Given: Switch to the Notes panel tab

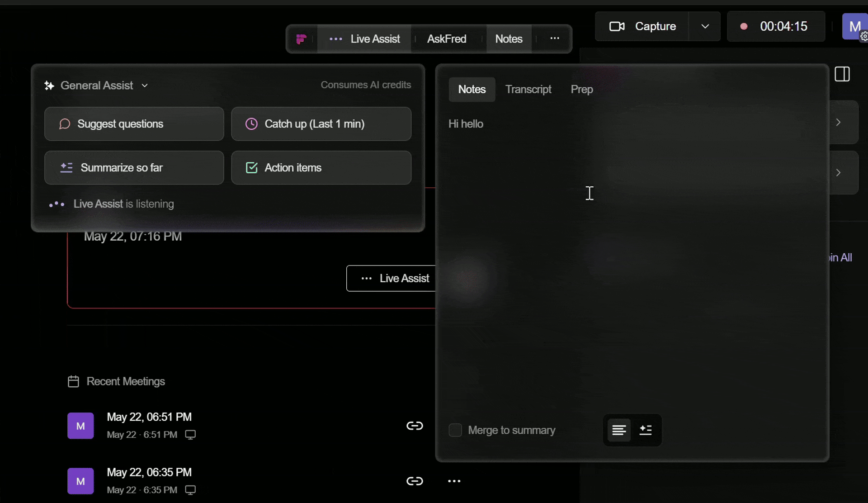Looking at the screenshot, I should click(x=472, y=90).
